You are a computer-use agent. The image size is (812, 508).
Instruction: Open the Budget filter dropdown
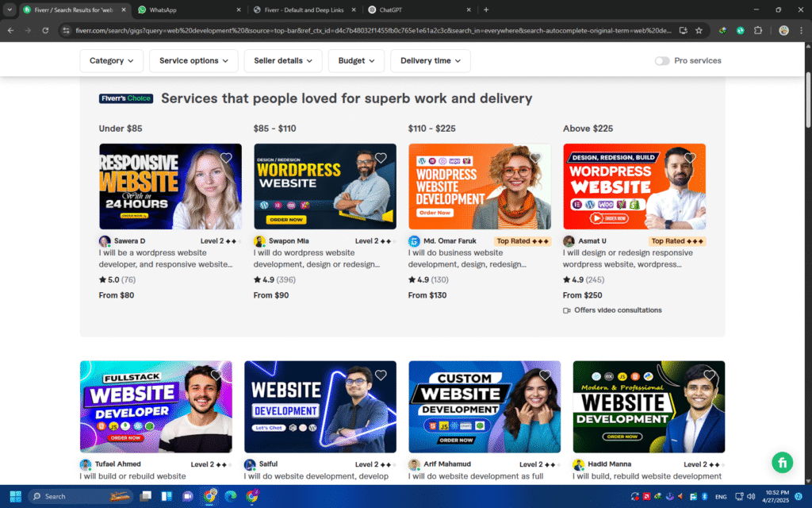pyautogui.click(x=356, y=60)
